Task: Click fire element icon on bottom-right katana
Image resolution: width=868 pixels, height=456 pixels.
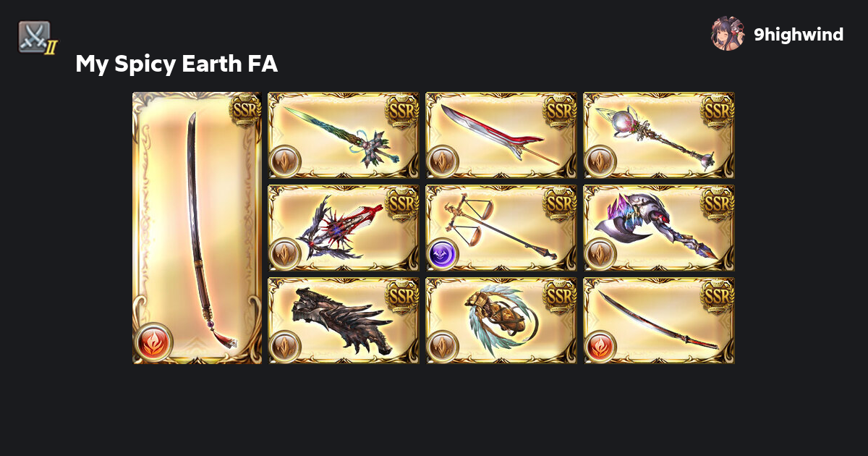Action: click(600, 347)
